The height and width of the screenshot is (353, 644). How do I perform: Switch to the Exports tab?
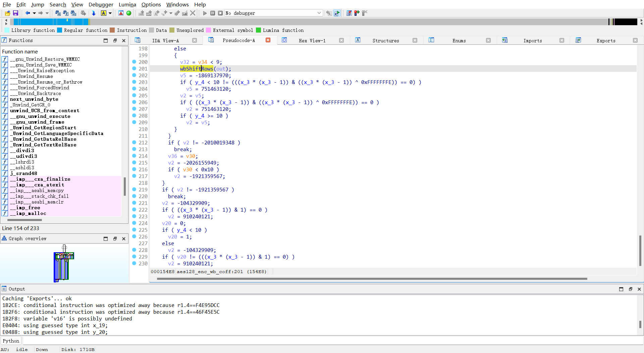point(606,40)
